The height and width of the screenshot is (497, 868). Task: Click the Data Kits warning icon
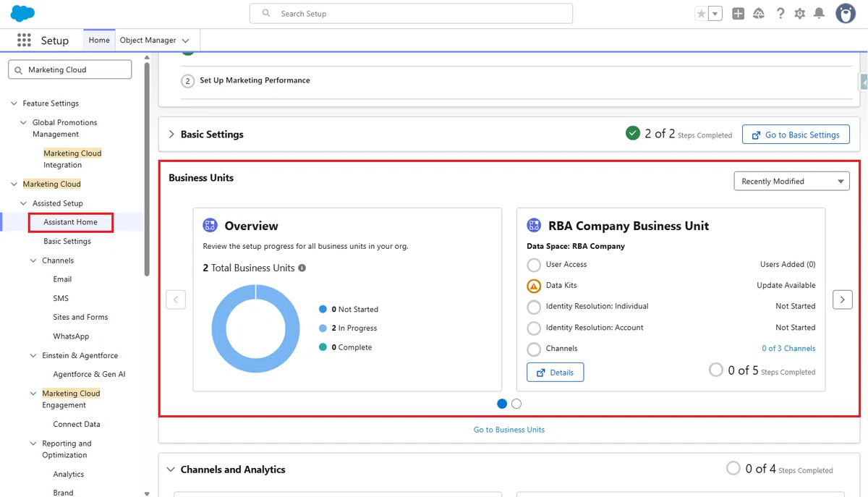534,286
